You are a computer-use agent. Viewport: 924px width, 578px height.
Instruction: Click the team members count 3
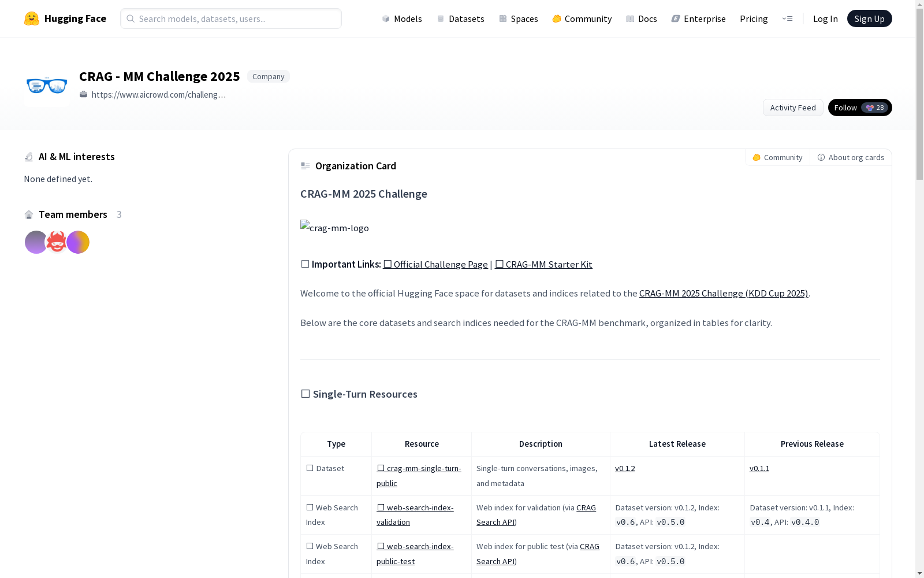tap(119, 214)
